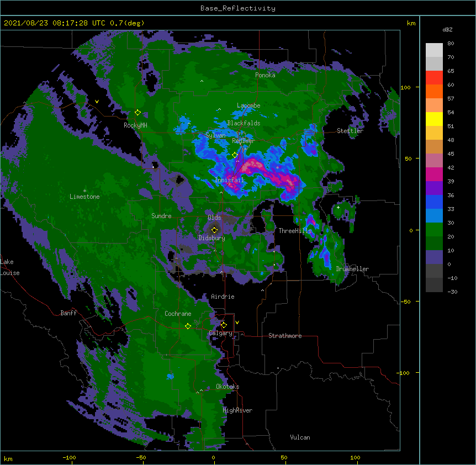
Task: Click the 0 tick on the right axis
Action: 411,230
